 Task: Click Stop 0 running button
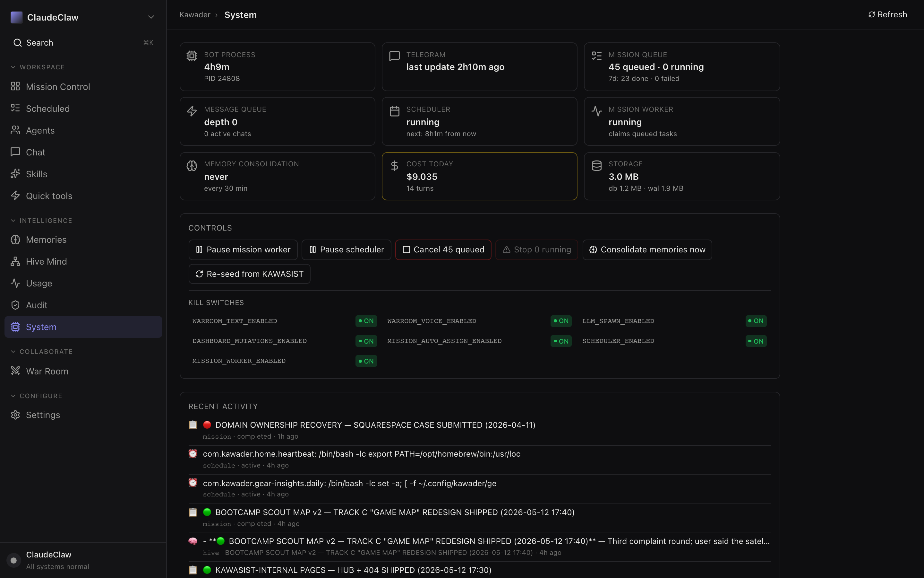click(537, 250)
